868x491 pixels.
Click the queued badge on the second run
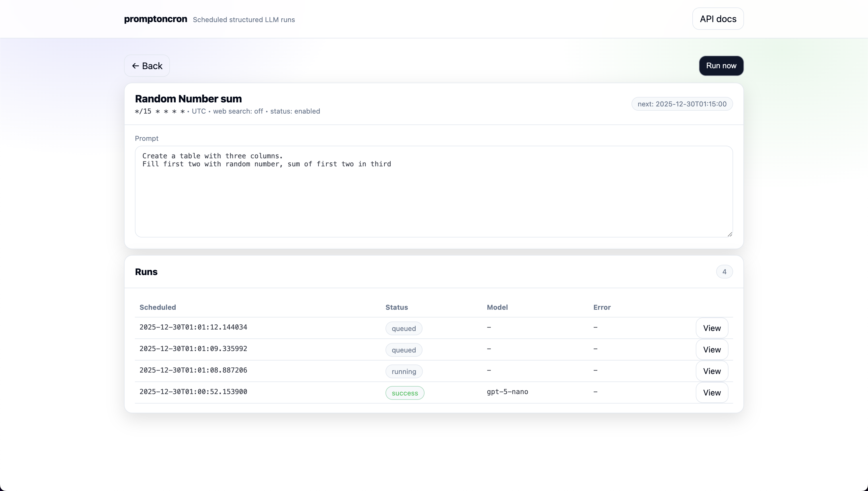[x=404, y=350]
